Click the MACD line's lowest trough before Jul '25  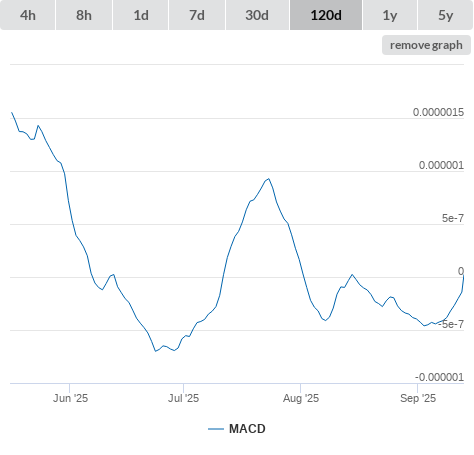tap(155, 351)
